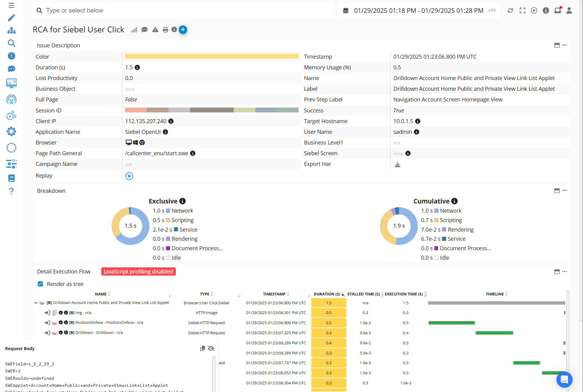Open the gear settings icon in sidebar
The height and width of the screenshot is (392, 583).
click(11, 132)
